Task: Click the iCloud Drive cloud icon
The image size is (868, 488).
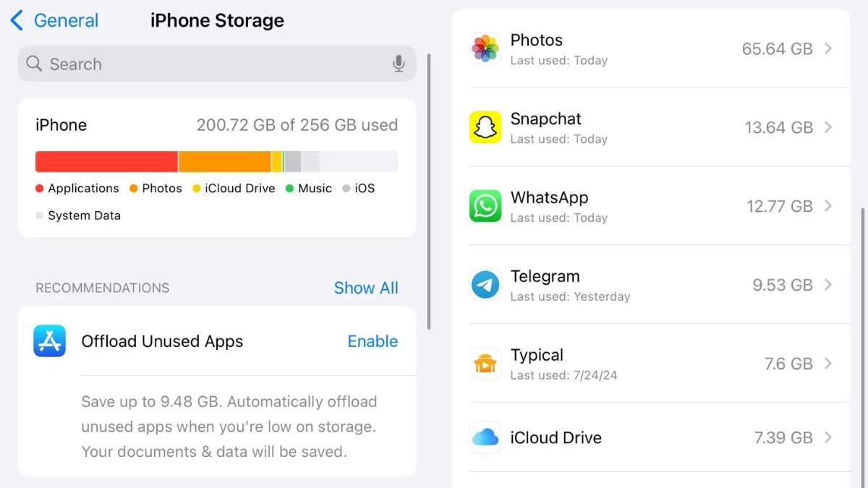Action: [x=485, y=438]
